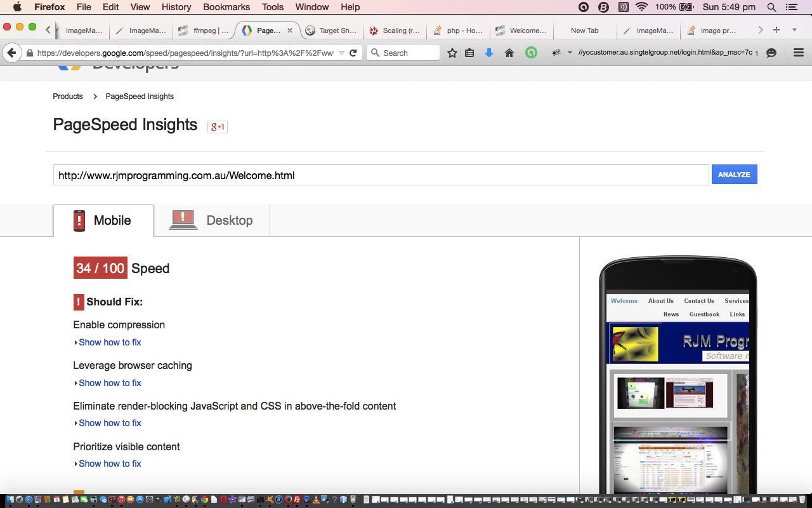
Task: Switch to the New Tab browser tab
Action: pyautogui.click(x=584, y=30)
